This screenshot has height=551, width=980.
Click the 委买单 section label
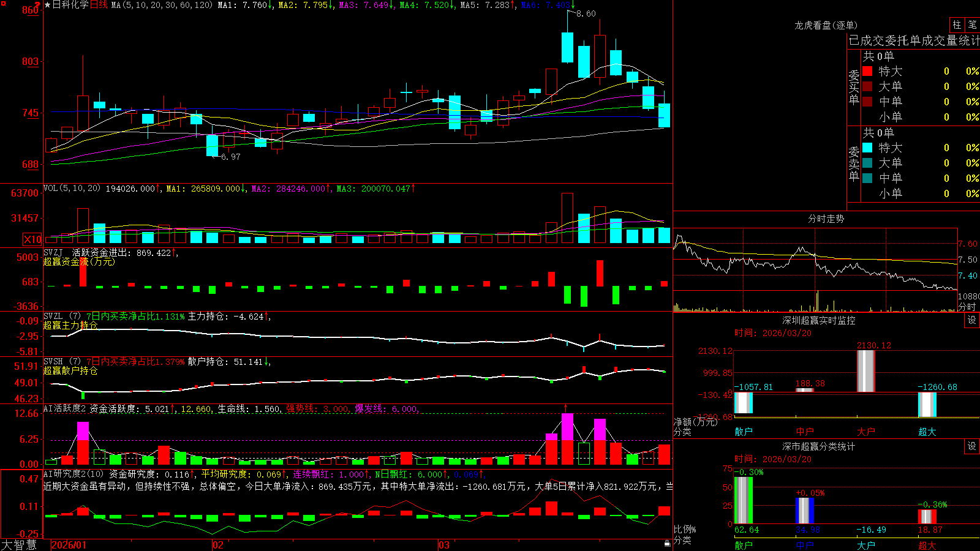click(854, 87)
